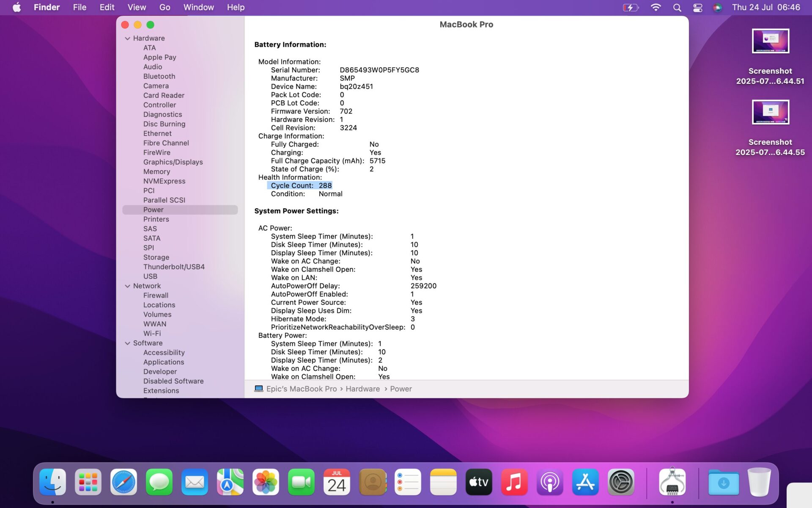The height and width of the screenshot is (508, 812).
Task: Select Bluetooth in Hardware list
Action: (159, 76)
